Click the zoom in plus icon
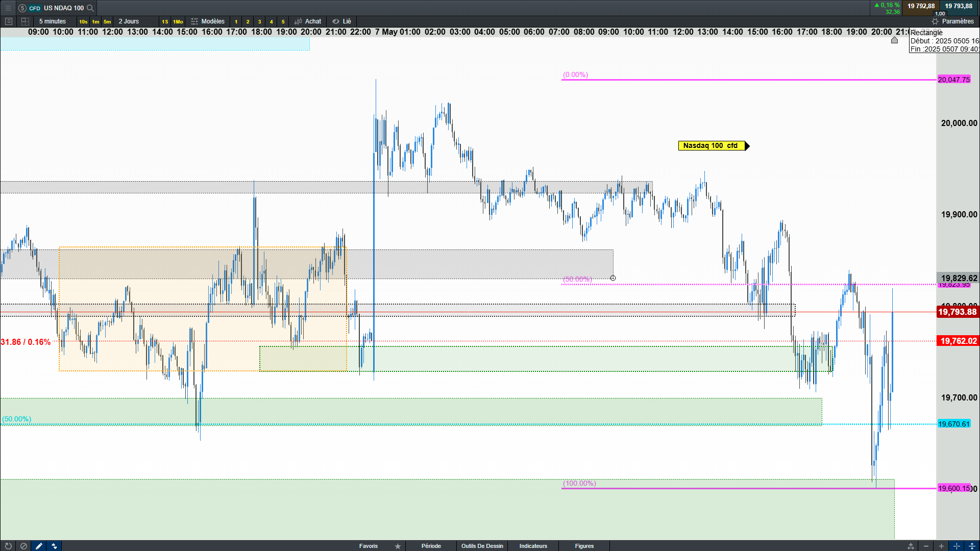Viewport: 980px width, 551px height. coord(941,546)
